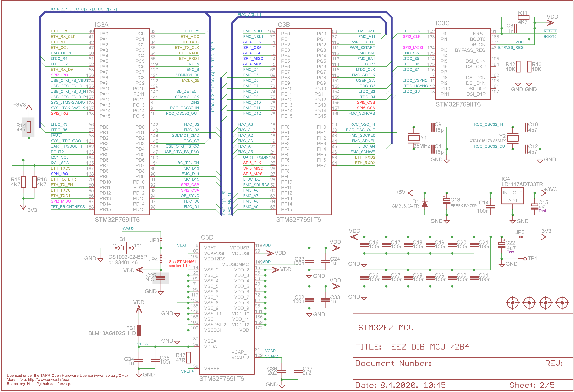Select the IC4 LD1117ADT33TR regulator block
Image resolution: width=574 pixels, height=392 pixels.
pos(512,196)
